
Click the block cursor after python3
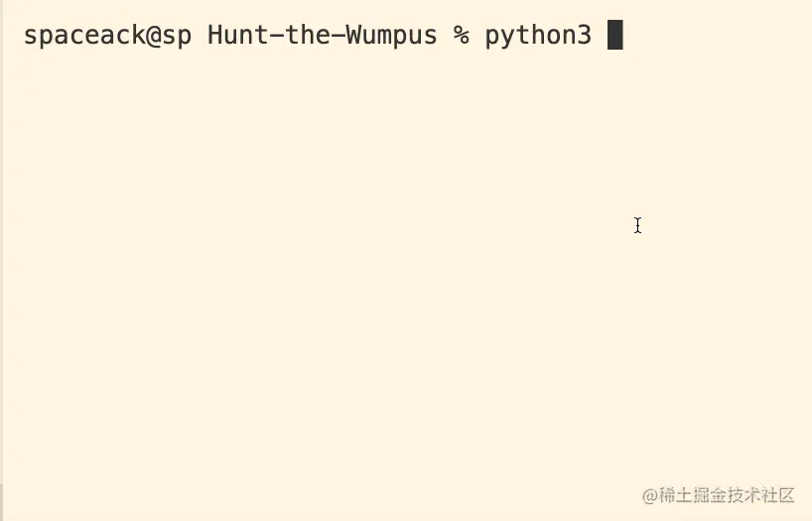click(x=614, y=35)
